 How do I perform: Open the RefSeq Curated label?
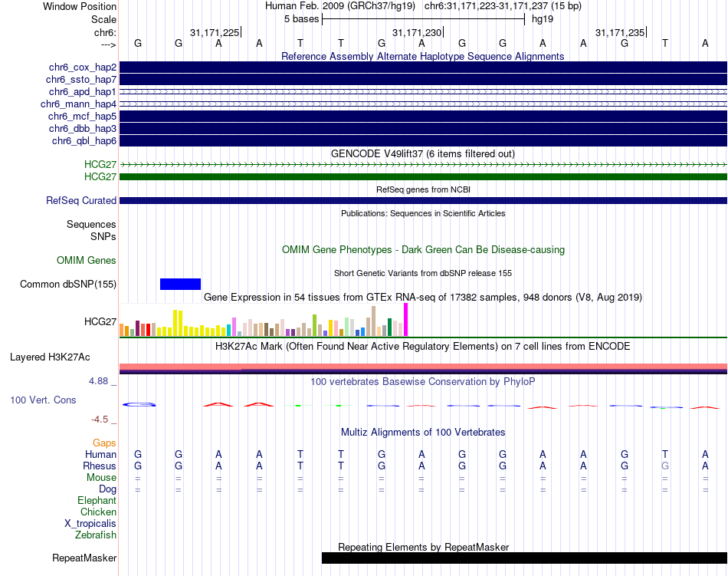(81, 201)
